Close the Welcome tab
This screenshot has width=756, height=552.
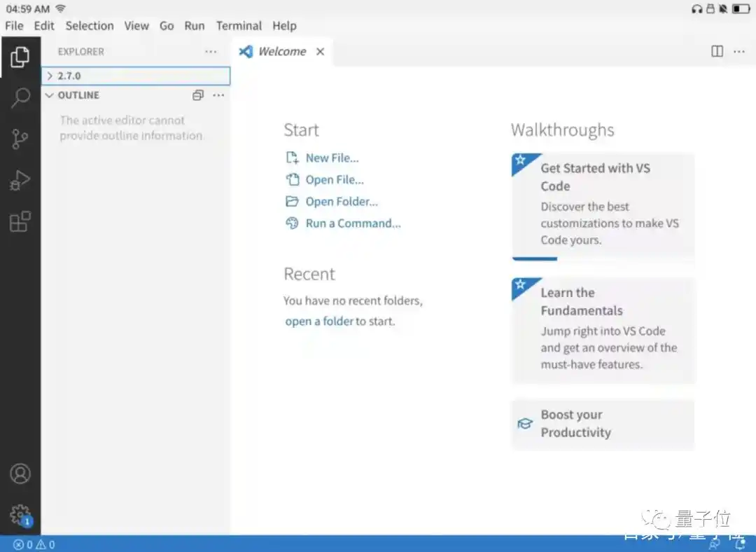320,52
